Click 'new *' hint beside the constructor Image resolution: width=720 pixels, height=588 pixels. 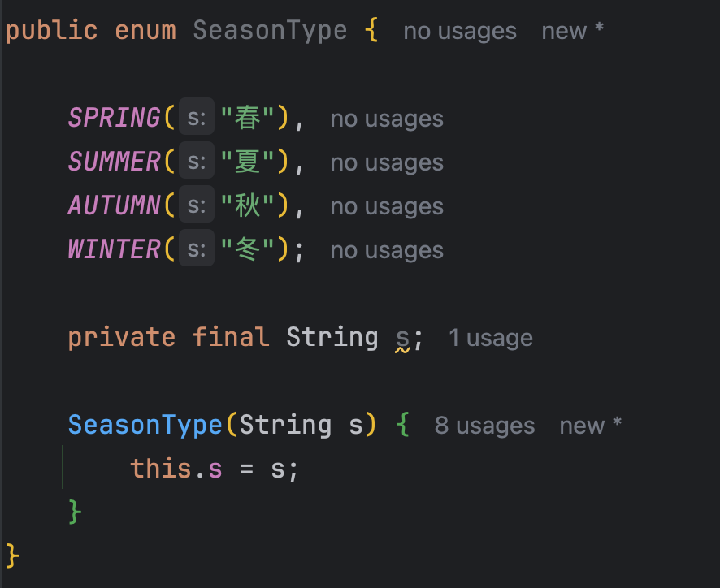point(590,426)
